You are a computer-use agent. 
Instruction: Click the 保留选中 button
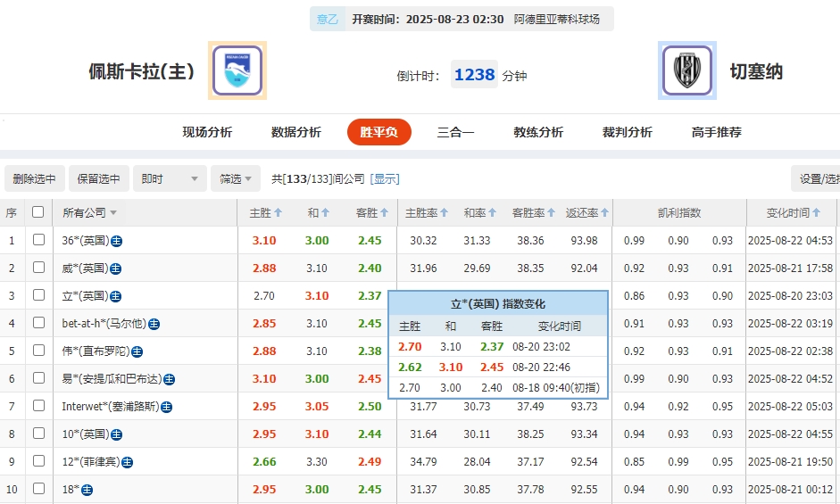[x=98, y=179]
